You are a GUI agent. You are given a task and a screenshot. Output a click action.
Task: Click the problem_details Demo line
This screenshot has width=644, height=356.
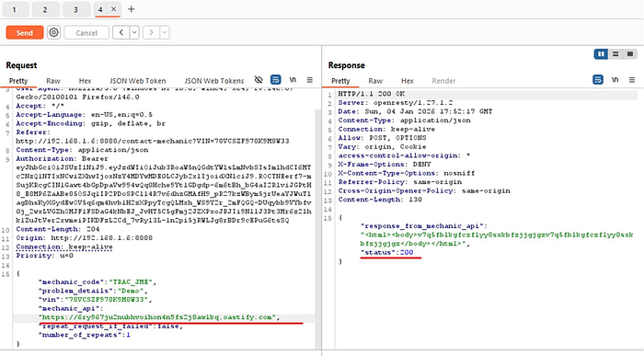coord(93,291)
